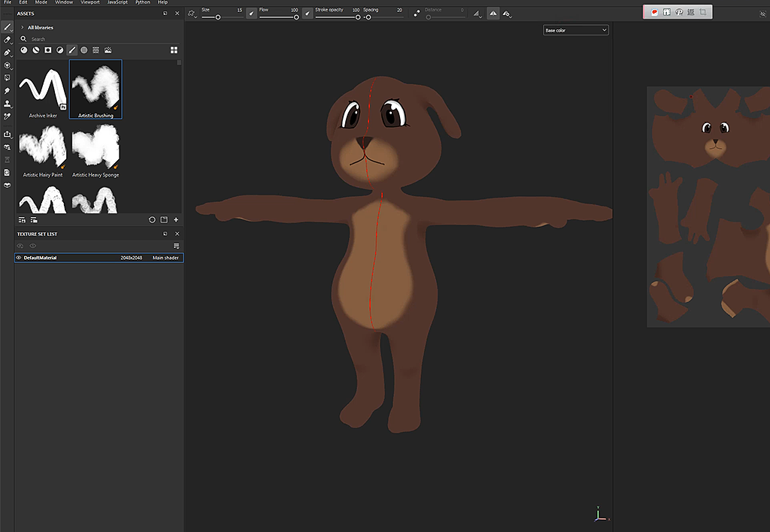Toggle the symmetry button in top toolbar
The width and height of the screenshot is (770, 532).
(493, 14)
